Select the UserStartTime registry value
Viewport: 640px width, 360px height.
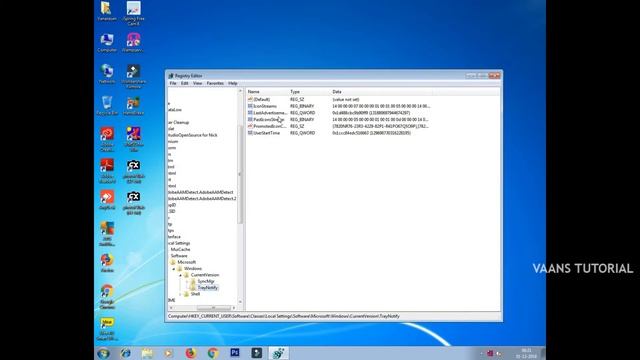[x=267, y=133]
